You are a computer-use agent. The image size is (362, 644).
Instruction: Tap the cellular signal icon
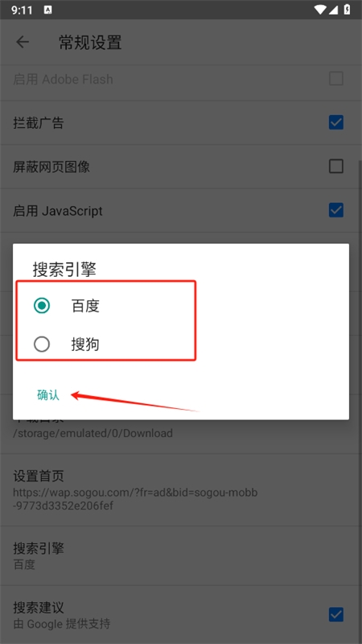coord(333,10)
